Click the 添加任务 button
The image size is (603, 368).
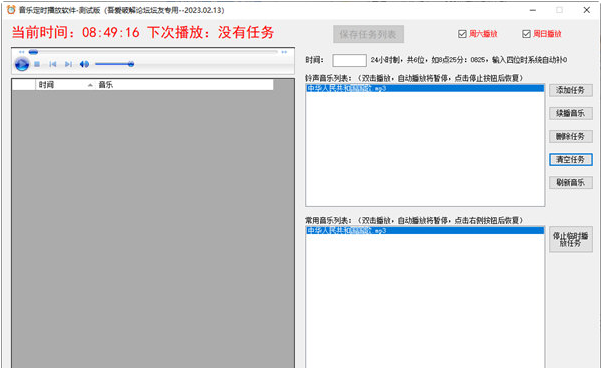(x=571, y=90)
